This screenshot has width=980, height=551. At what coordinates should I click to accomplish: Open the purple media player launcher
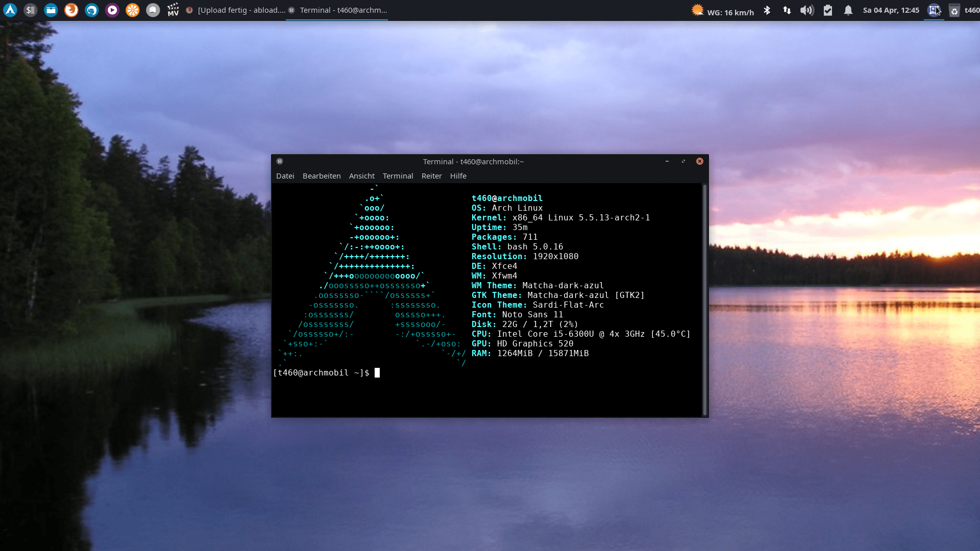coord(112,10)
